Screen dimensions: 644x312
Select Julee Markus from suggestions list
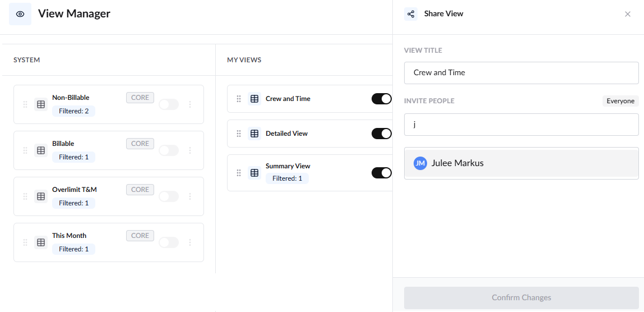click(522, 163)
